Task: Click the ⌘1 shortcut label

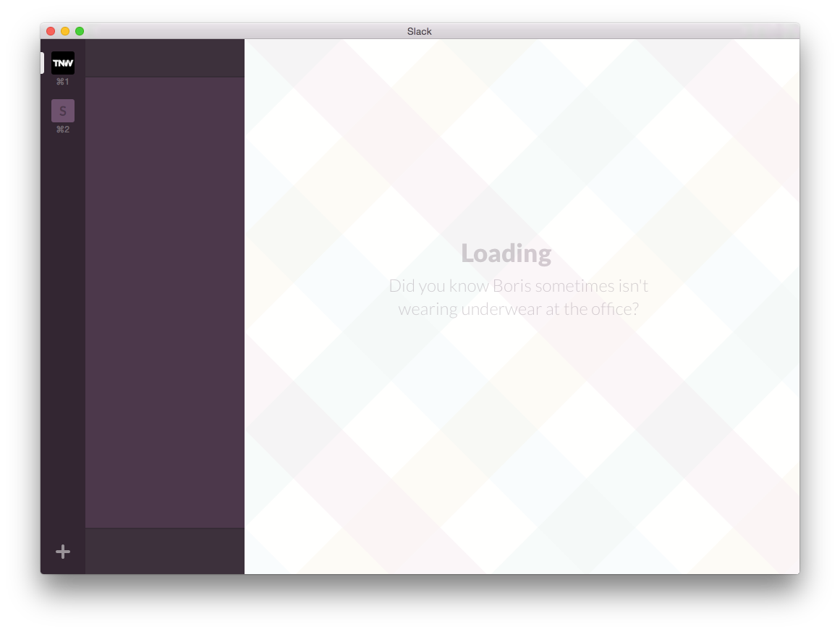Action: [63, 82]
